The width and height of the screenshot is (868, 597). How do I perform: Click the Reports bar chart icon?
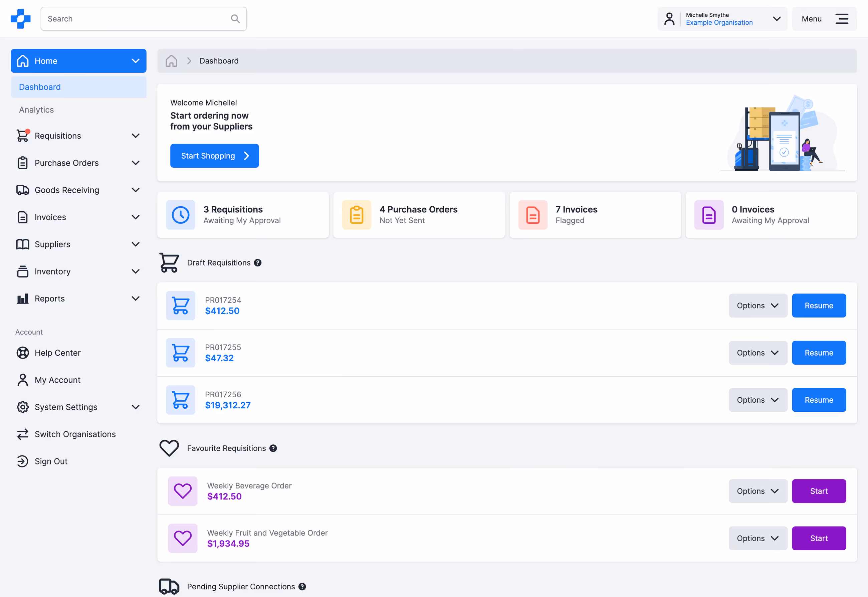click(x=23, y=298)
